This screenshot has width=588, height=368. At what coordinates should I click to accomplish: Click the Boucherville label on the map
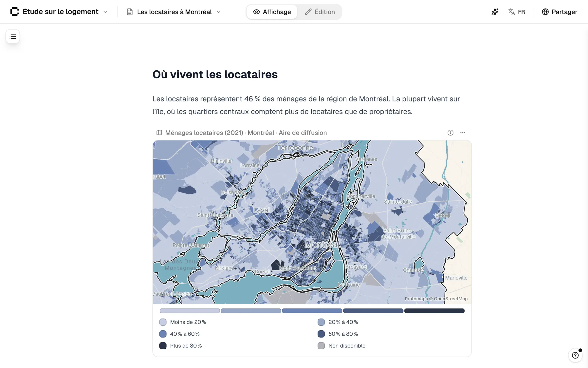[x=361, y=196]
